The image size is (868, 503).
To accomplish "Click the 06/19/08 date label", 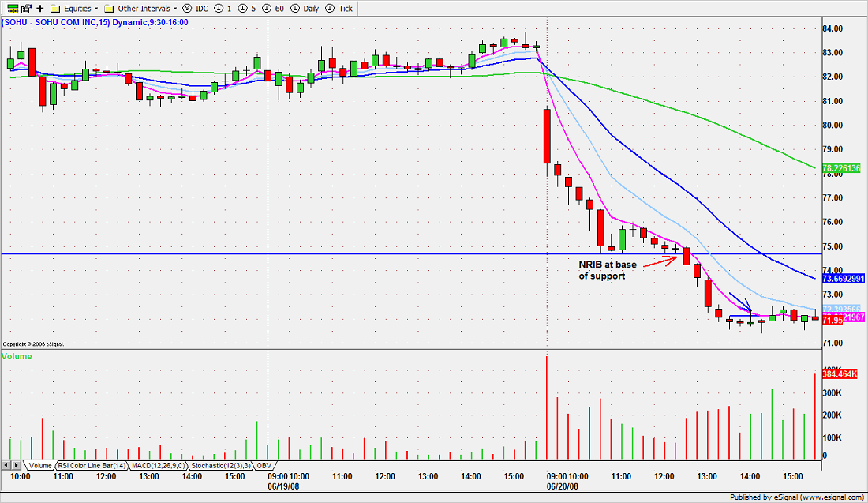I will [283, 486].
